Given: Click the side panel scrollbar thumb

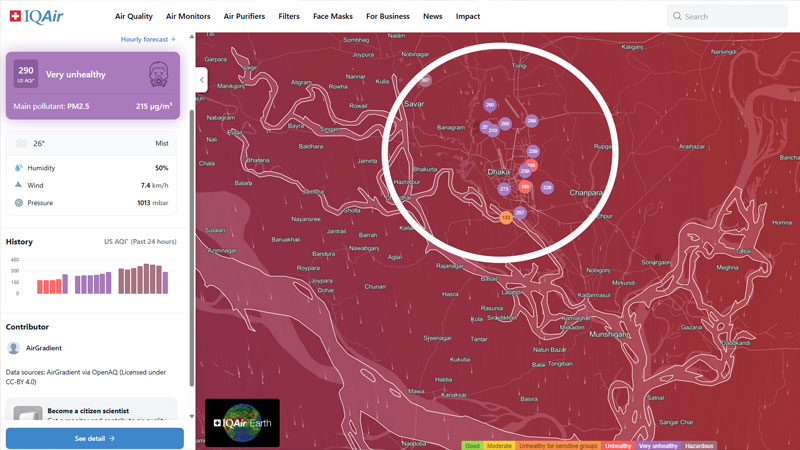Looking at the screenshot, I should coord(192,248).
